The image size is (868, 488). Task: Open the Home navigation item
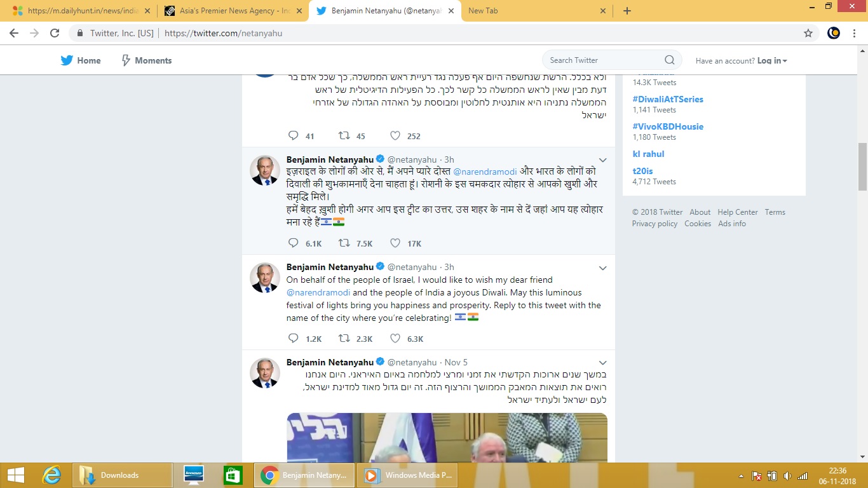[81, 60]
